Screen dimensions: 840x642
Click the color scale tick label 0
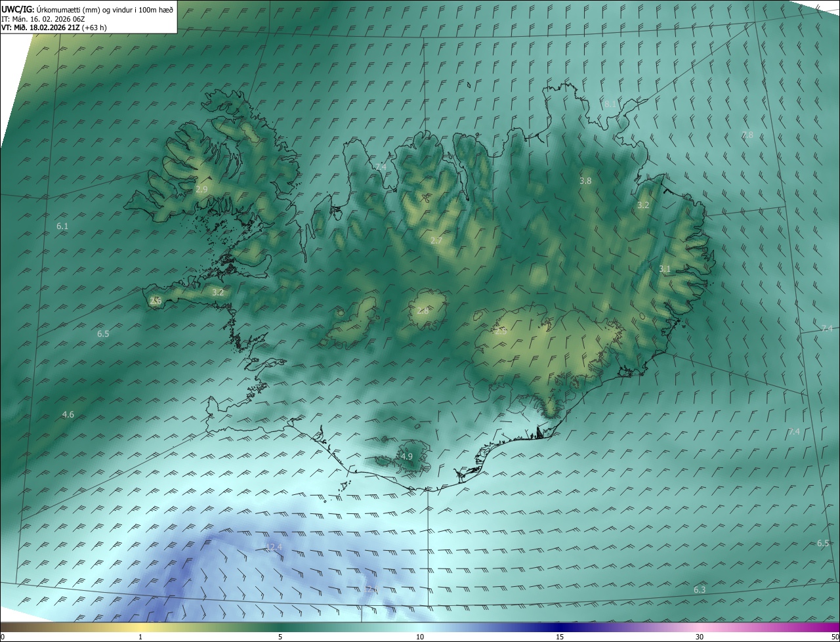click(3, 637)
